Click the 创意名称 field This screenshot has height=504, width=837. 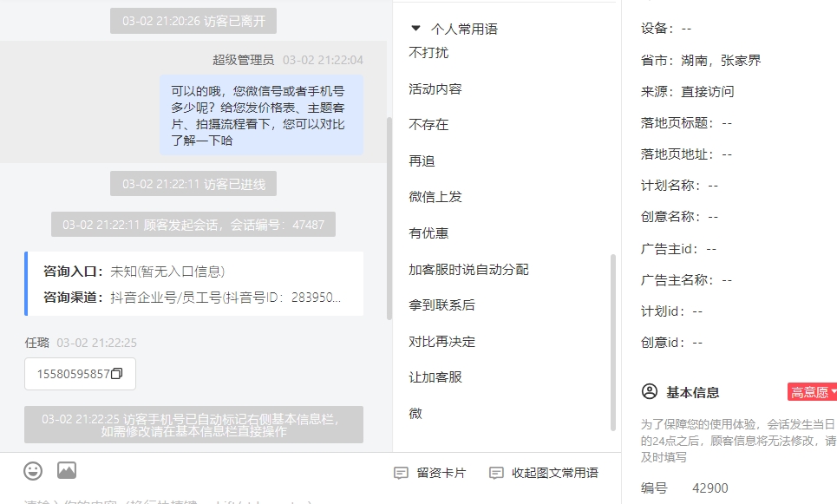click(x=679, y=217)
